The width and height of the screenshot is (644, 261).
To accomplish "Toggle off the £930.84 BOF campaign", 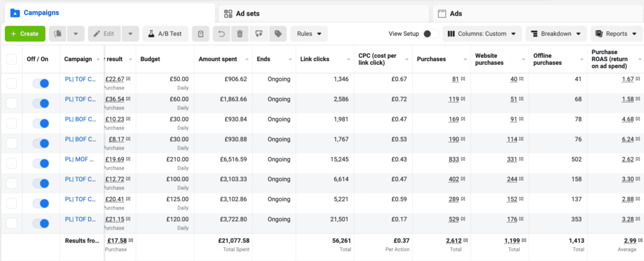I will pyautogui.click(x=41, y=123).
